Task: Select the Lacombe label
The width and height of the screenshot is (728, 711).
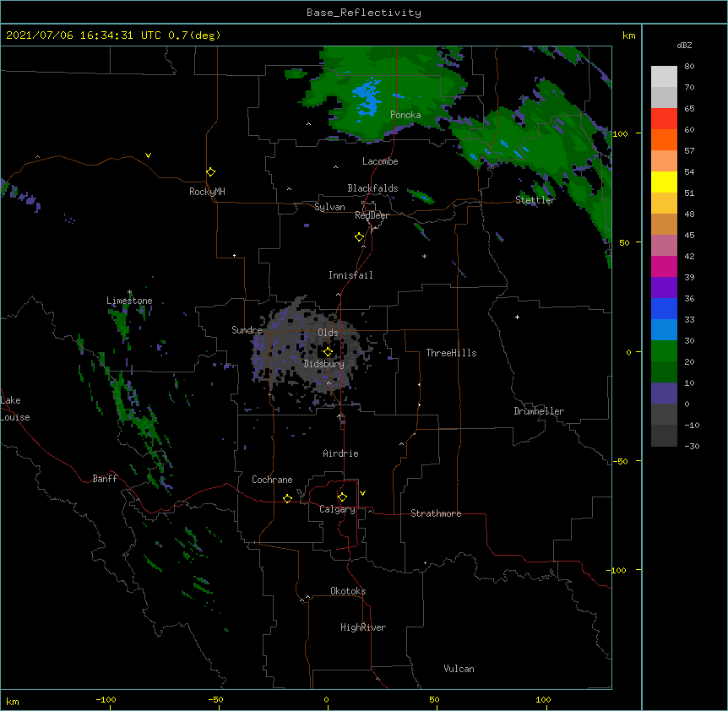Action: tap(380, 161)
